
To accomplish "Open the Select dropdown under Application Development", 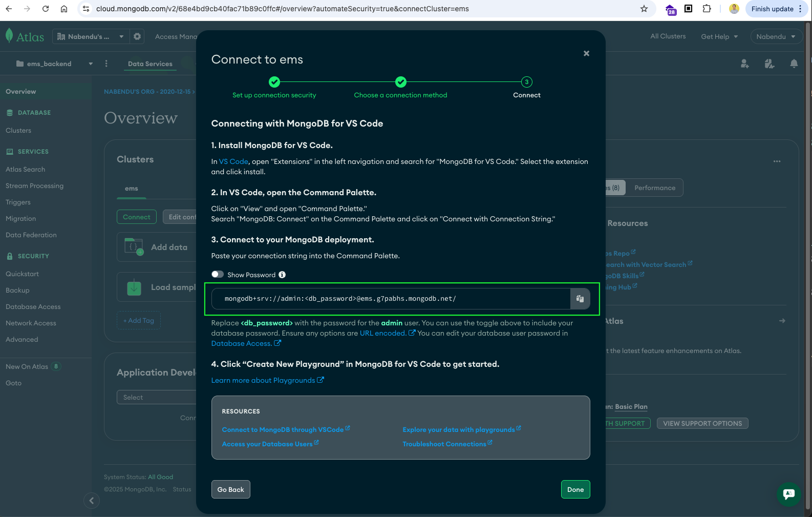I will [x=157, y=397].
